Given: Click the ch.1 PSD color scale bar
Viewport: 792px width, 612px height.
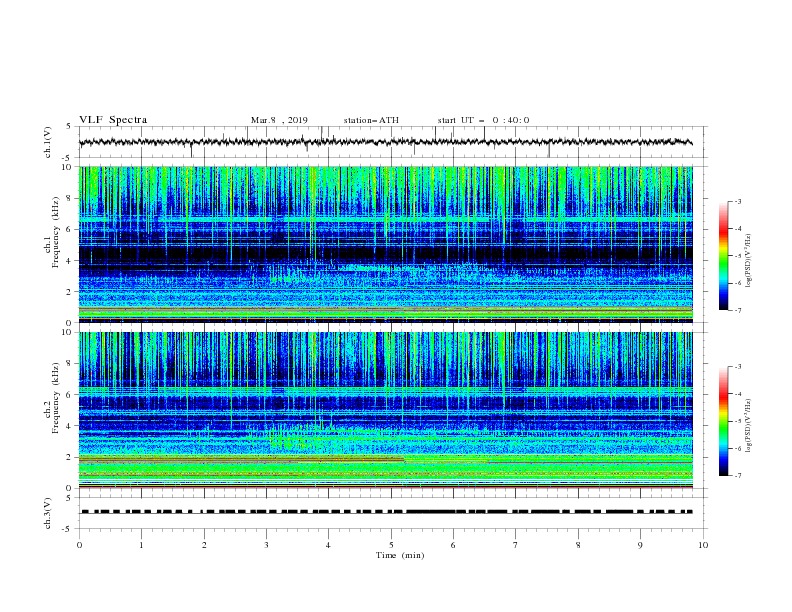Looking at the screenshot, I should click(723, 256).
